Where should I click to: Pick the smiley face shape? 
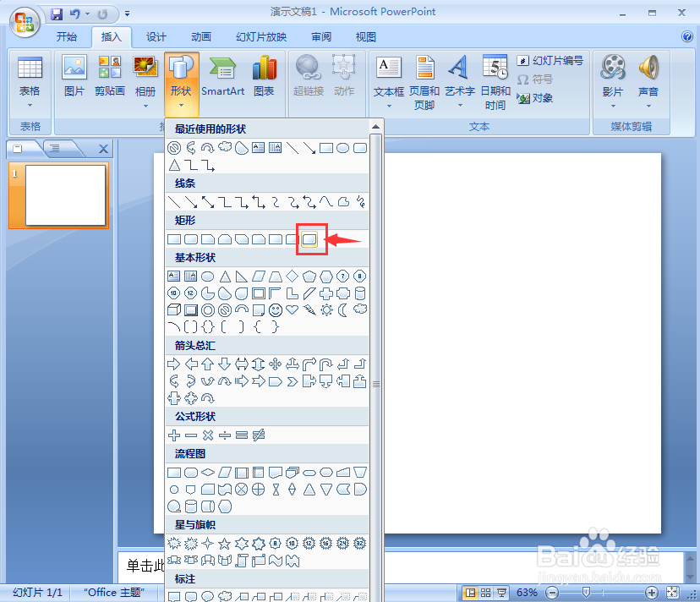(x=276, y=310)
